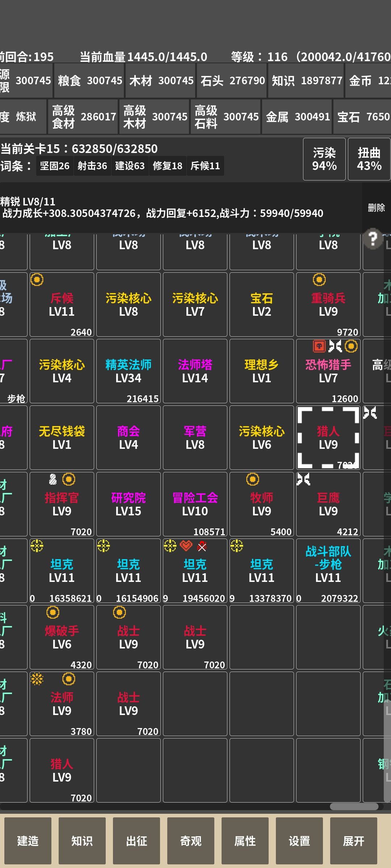Image resolution: width=391 pixels, height=868 pixels.
Task: Click the round emblem icon on the 战士 tile
Action: [119, 612]
